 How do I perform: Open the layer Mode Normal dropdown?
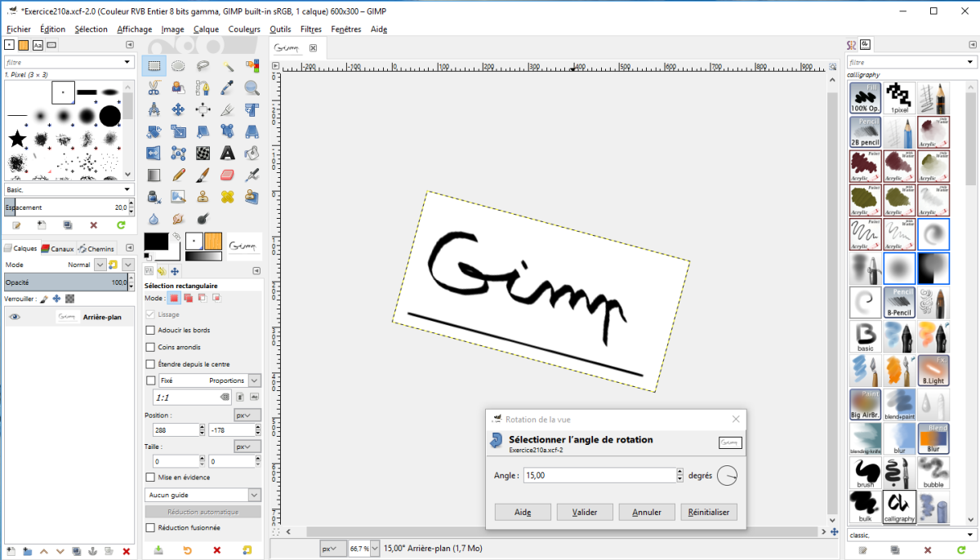[100, 265]
